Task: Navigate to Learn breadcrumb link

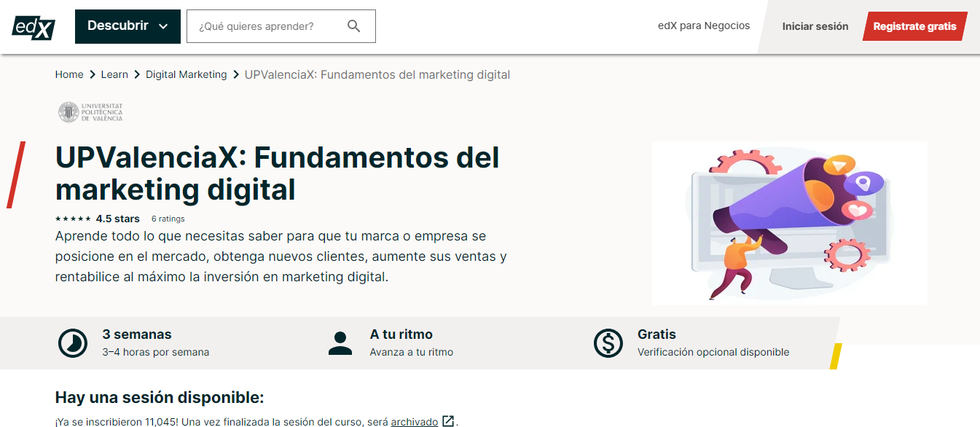Action: coord(114,74)
